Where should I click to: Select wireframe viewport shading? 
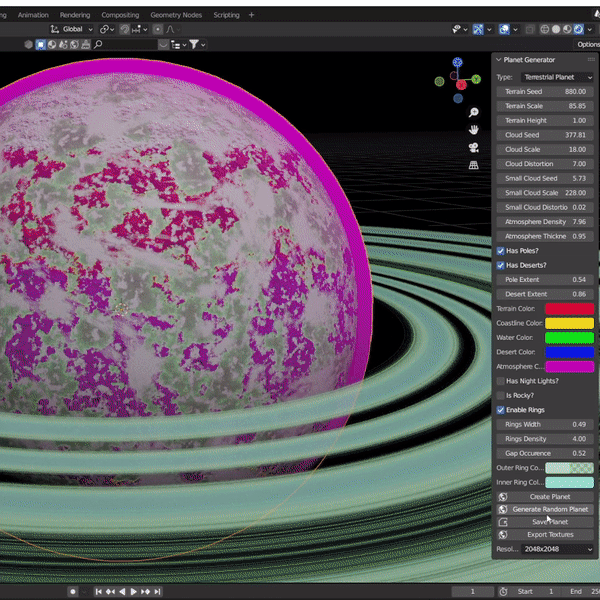[x=545, y=29]
